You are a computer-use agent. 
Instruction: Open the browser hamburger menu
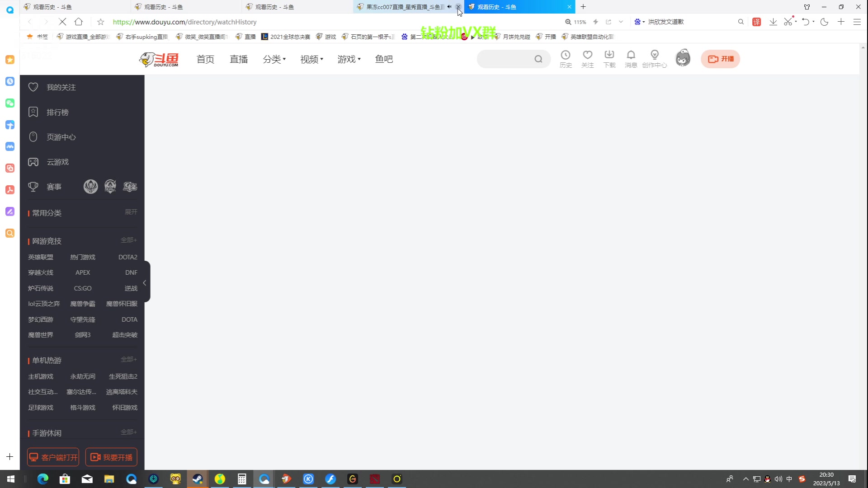tap(857, 22)
